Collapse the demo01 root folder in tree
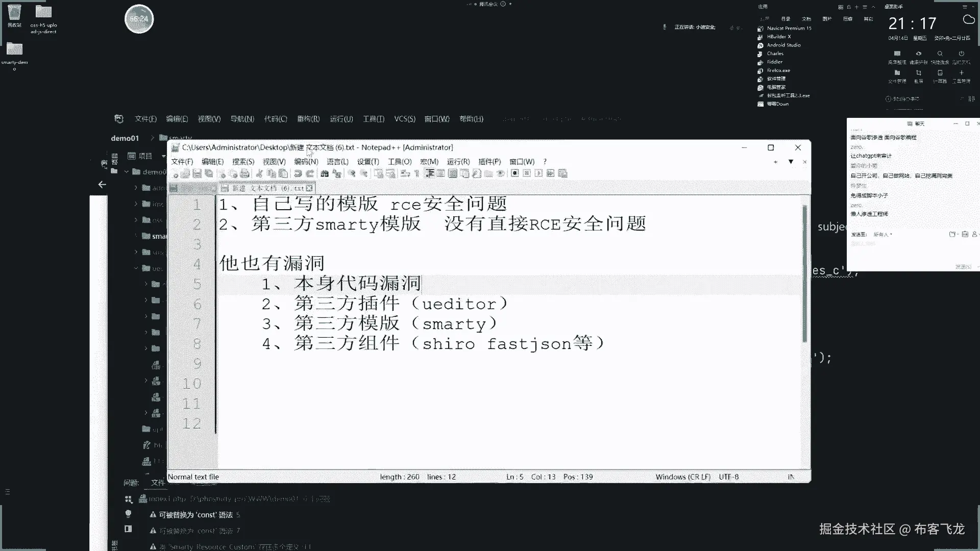Screen dimensions: 980x551 click(x=127, y=172)
